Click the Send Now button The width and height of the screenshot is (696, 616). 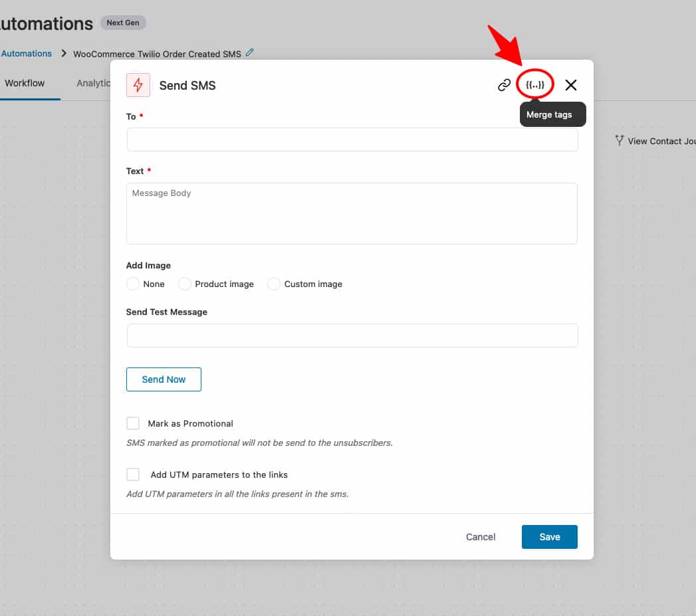[164, 379]
